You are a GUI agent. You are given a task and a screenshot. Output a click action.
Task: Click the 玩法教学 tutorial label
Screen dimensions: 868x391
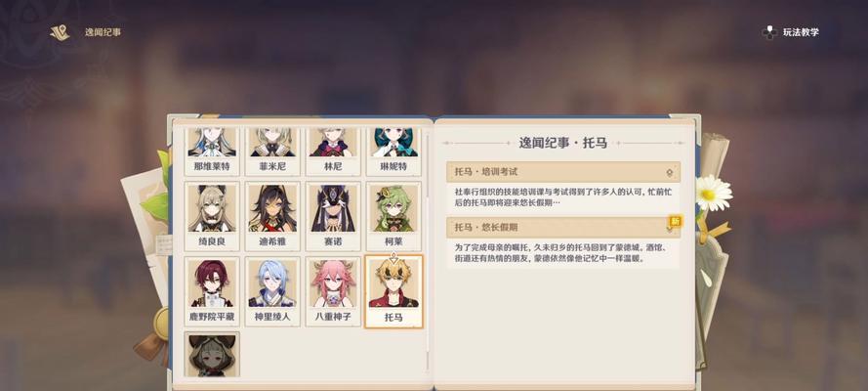coord(801,32)
